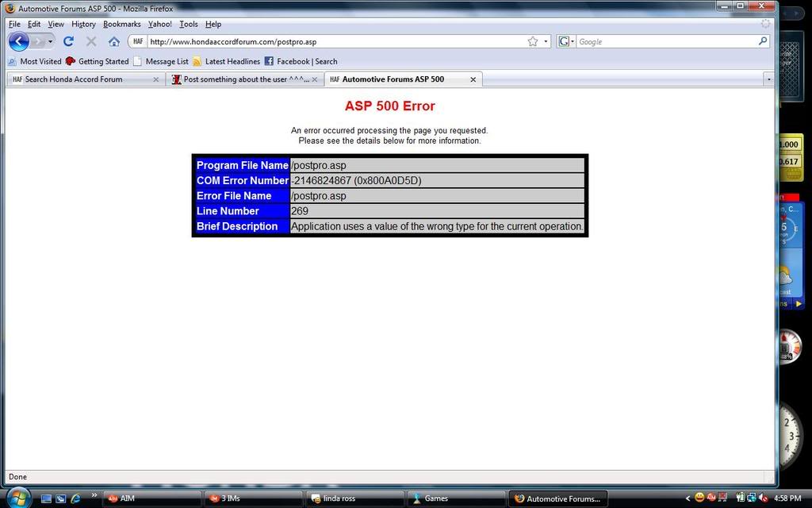The width and height of the screenshot is (812, 508).
Task: Open the Bookmarks menu
Action: click(121, 24)
